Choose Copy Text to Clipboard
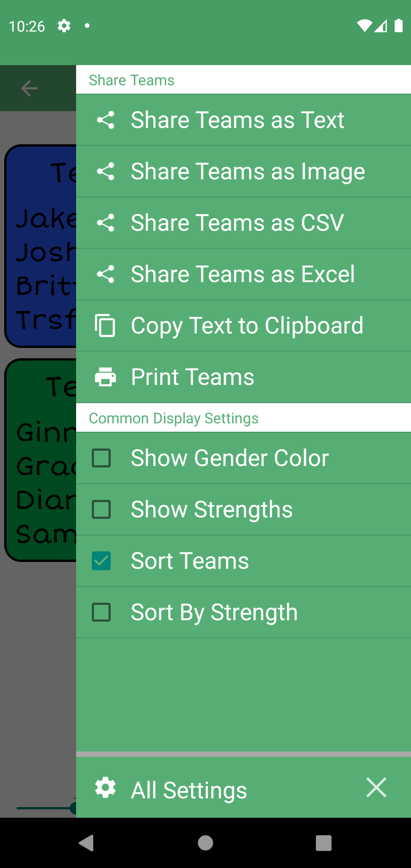 pos(247,325)
